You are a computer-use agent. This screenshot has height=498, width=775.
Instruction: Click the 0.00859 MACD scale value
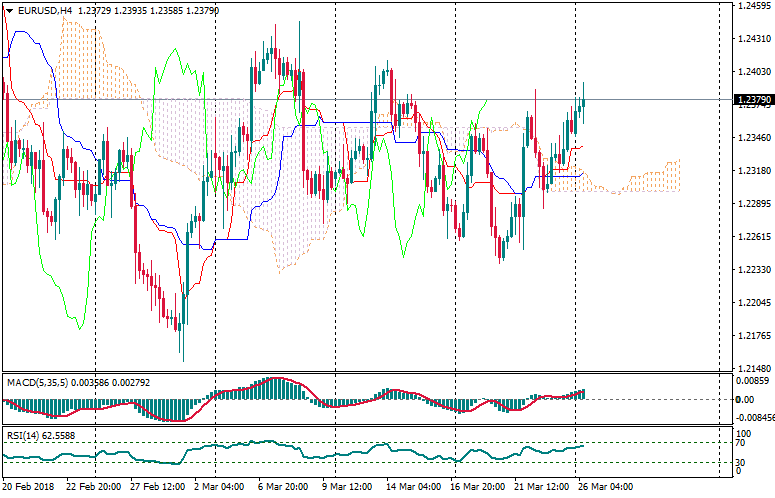[751, 380]
